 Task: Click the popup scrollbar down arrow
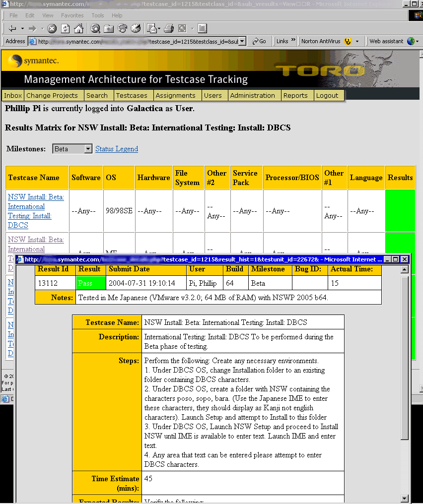[x=405, y=499]
